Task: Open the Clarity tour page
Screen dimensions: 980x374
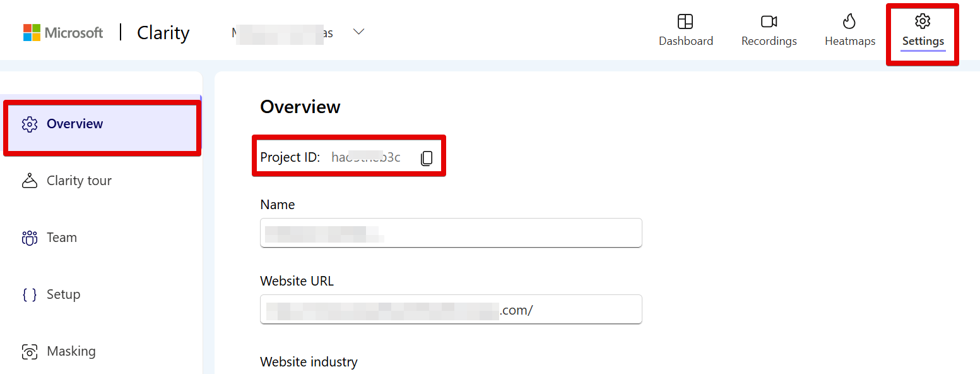Action: point(79,180)
